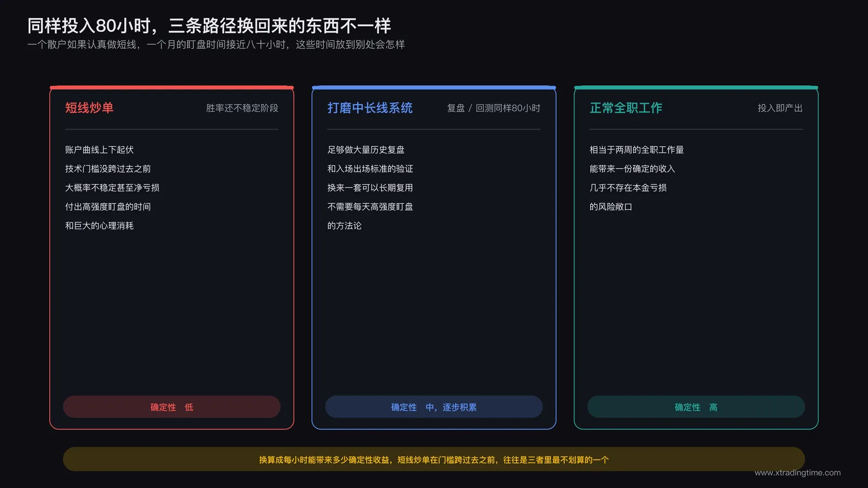The image size is (868, 488).
Task: Click the line '的方法论'
Action: coord(344,226)
